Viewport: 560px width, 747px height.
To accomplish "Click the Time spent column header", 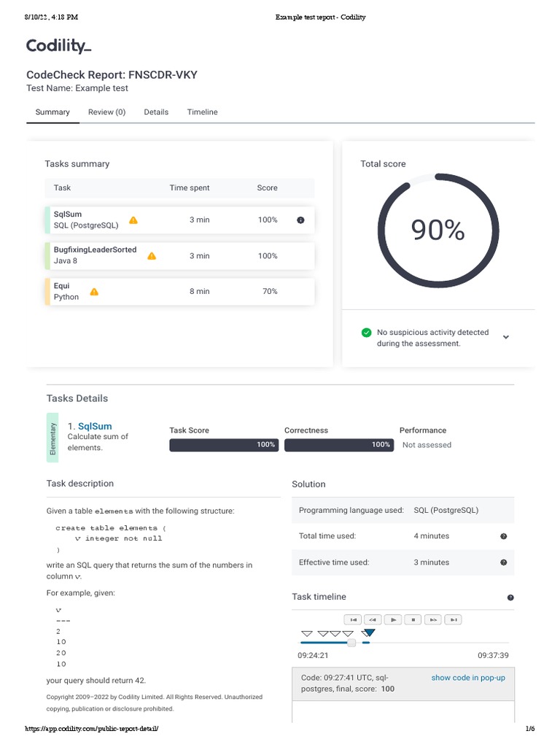I will pos(190,187).
